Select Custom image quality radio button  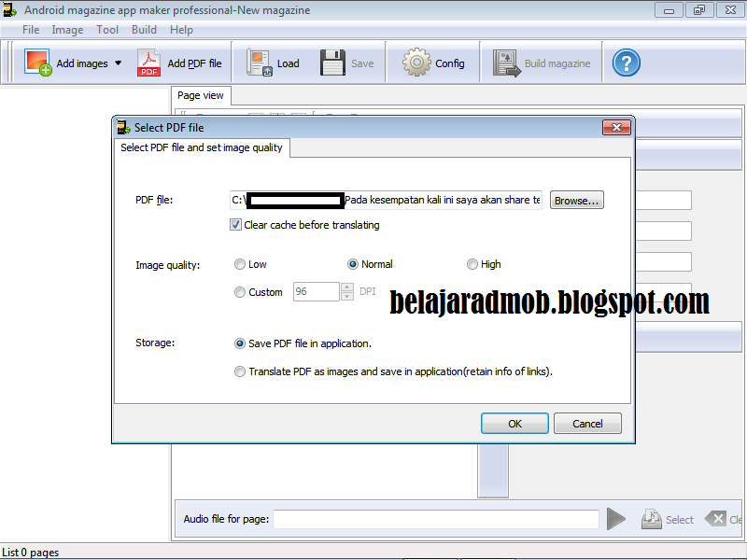pos(240,292)
